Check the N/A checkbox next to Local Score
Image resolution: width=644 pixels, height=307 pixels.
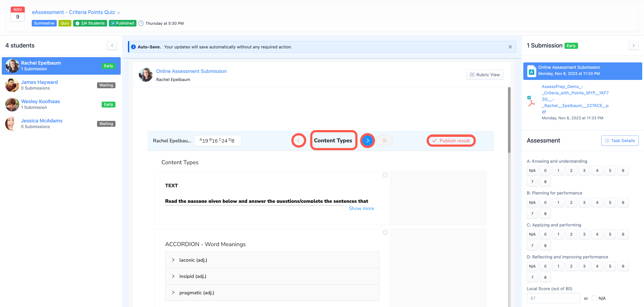coord(594,298)
